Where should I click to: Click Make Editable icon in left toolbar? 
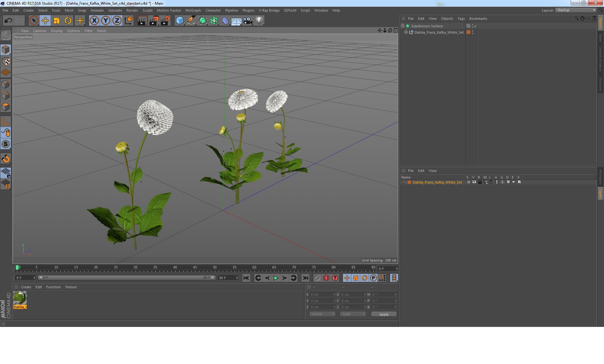[x=6, y=35]
